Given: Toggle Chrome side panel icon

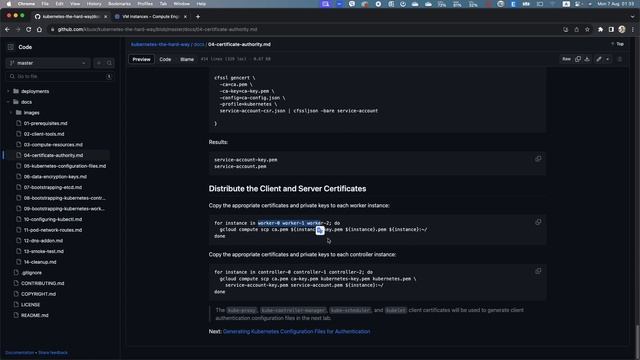Looking at the screenshot, I should click(x=611, y=29).
